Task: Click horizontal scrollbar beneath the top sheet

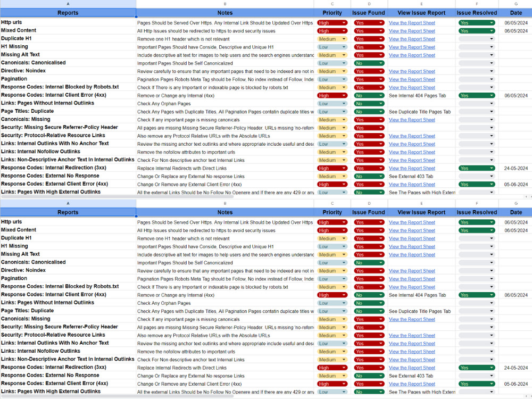Action: (x=117, y=196)
